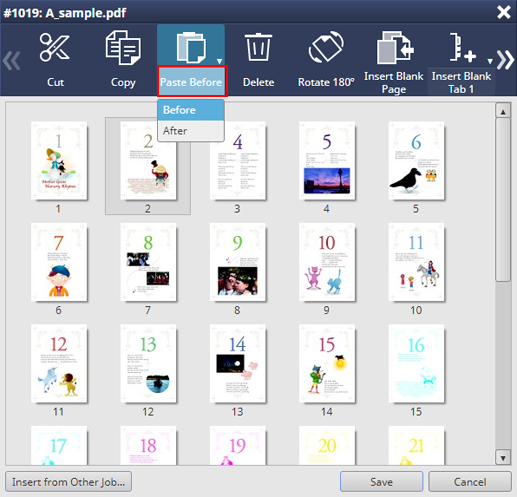Click the Cancel button
Screen dimensions: 517x497
[x=470, y=482]
